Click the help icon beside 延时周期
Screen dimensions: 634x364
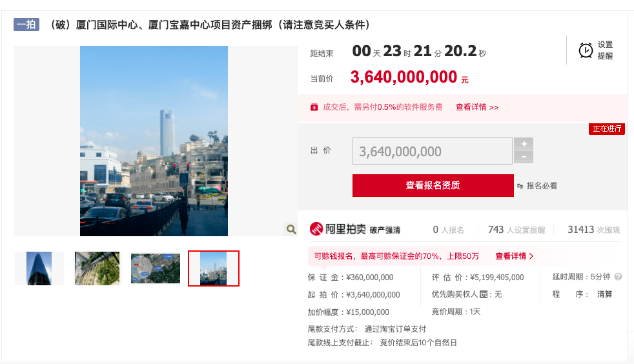618,277
